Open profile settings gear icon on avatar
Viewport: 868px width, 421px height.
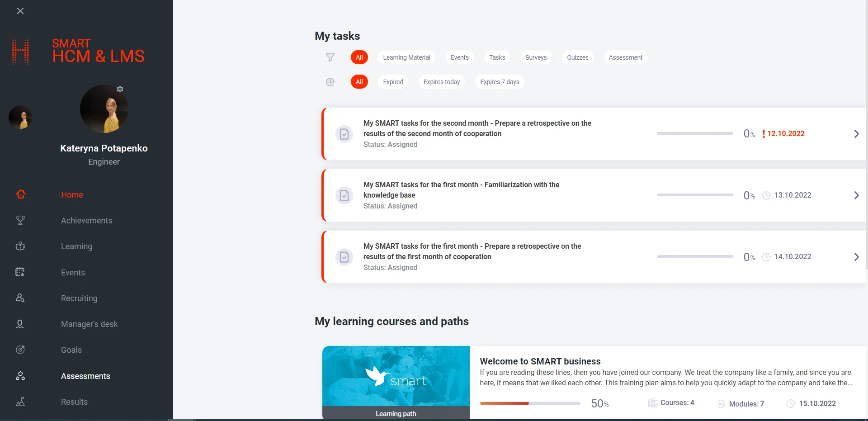[x=120, y=89]
